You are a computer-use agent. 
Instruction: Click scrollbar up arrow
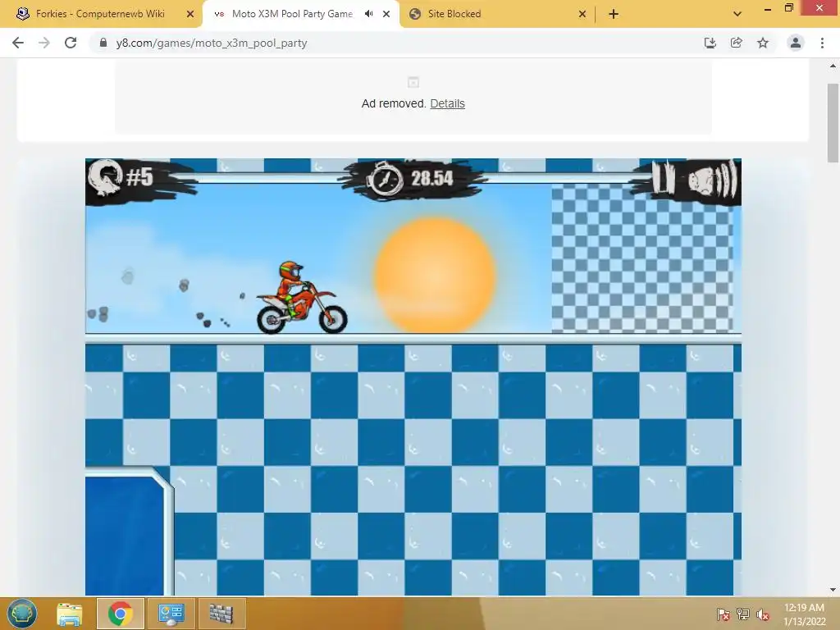(833, 66)
